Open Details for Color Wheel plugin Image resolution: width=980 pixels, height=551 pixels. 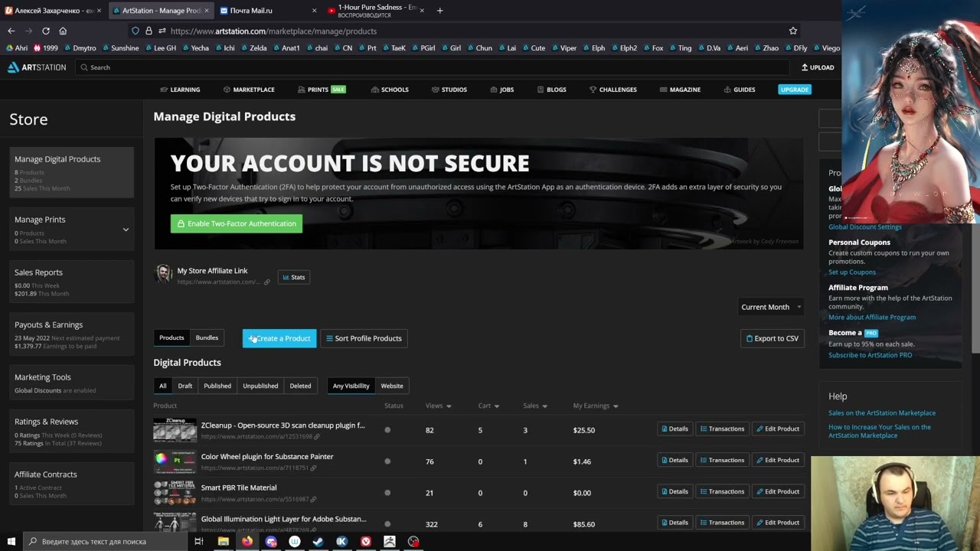[x=675, y=460]
